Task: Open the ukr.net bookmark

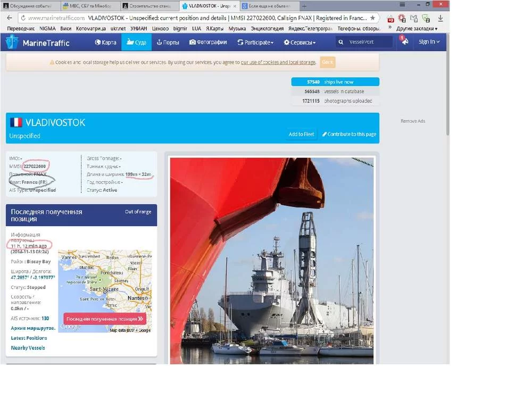Action: click(x=118, y=29)
